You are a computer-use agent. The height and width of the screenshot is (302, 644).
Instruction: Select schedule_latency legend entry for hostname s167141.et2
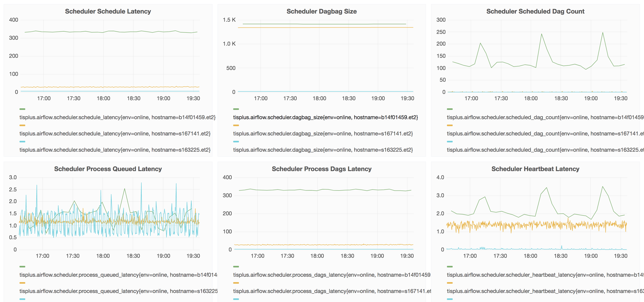click(x=115, y=133)
